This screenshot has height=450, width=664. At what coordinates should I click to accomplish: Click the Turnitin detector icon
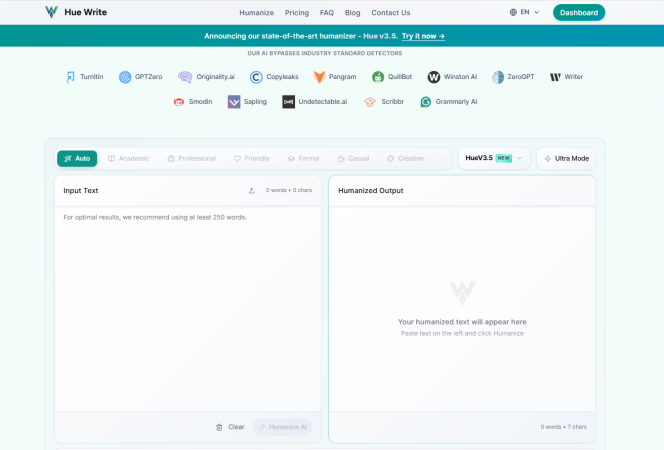[71, 76]
